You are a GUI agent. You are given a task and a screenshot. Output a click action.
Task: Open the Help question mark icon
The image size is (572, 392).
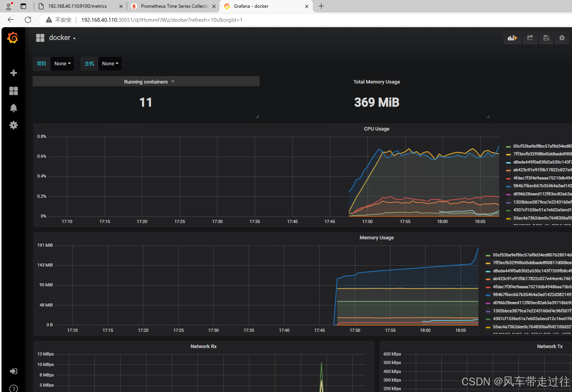(x=14, y=388)
